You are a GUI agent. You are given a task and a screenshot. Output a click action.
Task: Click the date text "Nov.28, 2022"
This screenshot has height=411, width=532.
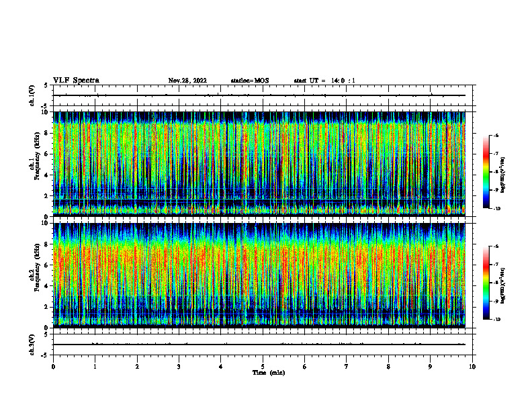(187, 81)
